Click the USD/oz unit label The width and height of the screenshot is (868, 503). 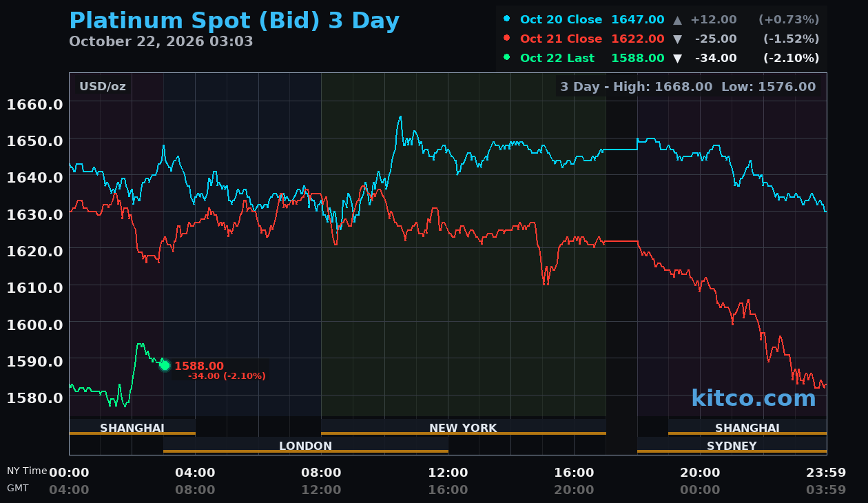(103, 87)
